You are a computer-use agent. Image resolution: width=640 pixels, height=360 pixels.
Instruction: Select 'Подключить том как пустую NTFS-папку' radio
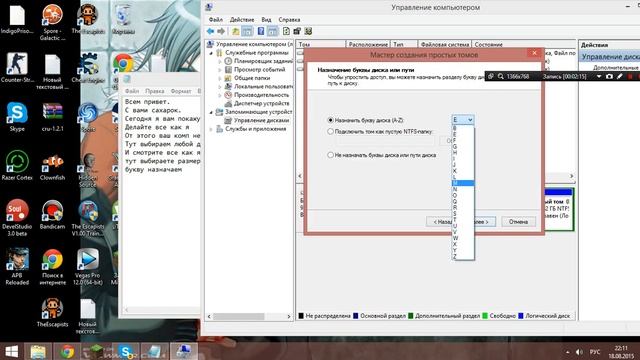[331, 131]
